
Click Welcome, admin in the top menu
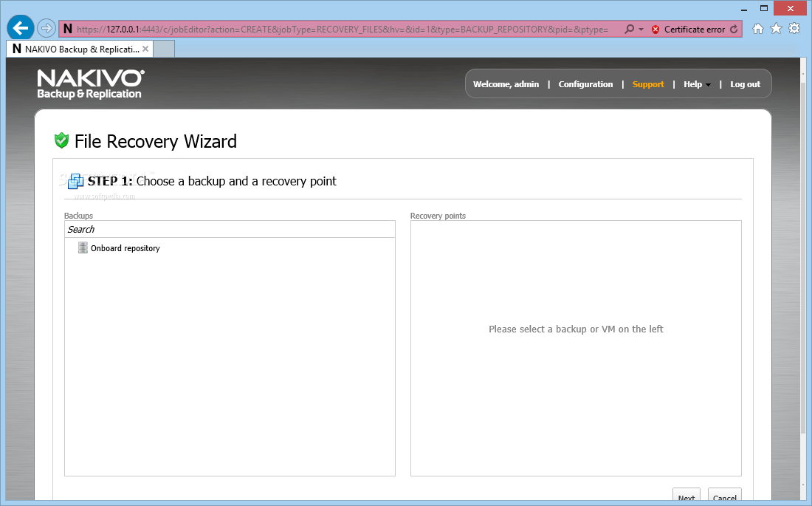tap(506, 84)
